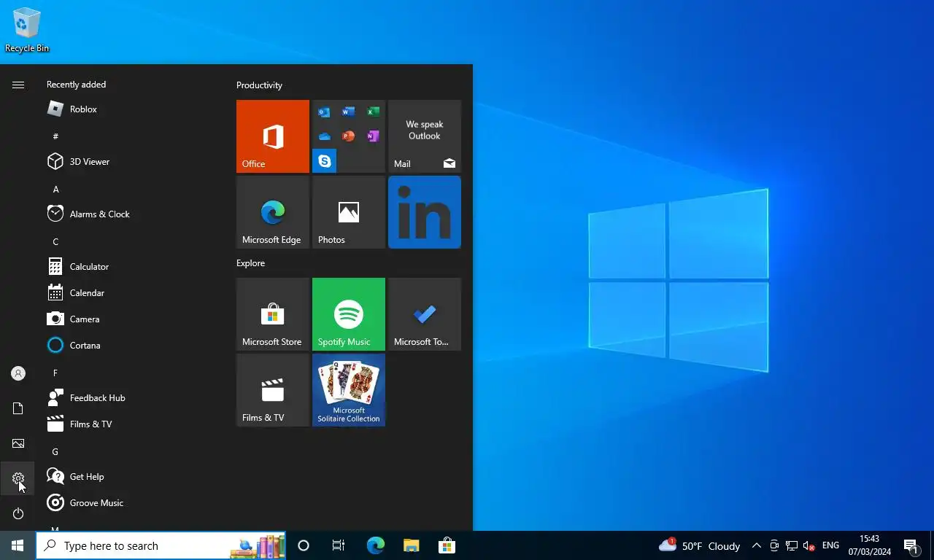934x560 pixels.
Task: Open OneDrive icon in Office folder tile
Action: point(324,136)
